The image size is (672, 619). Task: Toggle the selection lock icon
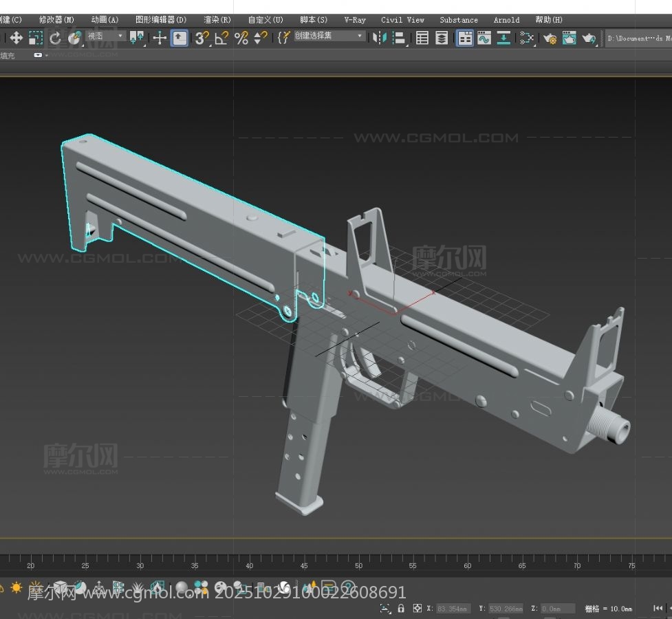401,609
